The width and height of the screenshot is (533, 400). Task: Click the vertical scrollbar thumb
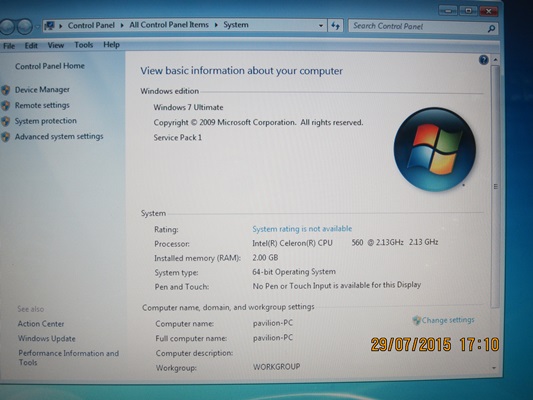495,186
